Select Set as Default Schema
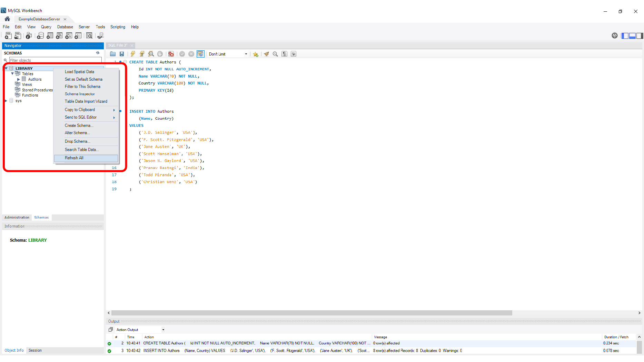644x362 pixels. [x=86, y=79]
